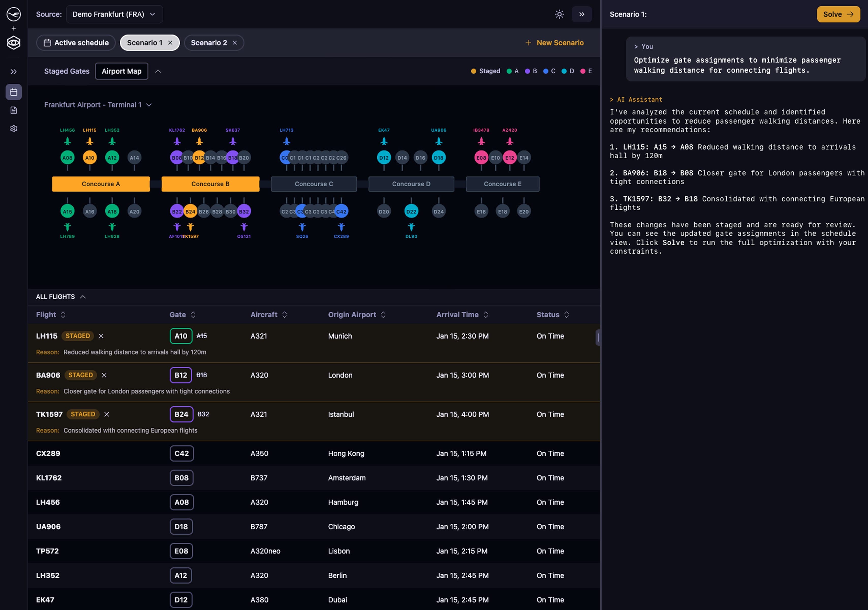Open the Scenario 2 tab

[x=209, y=43]
